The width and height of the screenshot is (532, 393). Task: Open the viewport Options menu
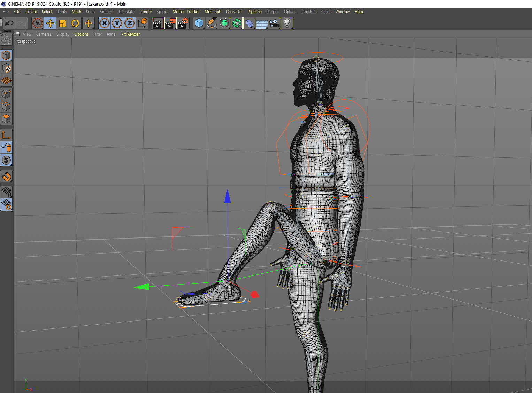tap(81, 34)
